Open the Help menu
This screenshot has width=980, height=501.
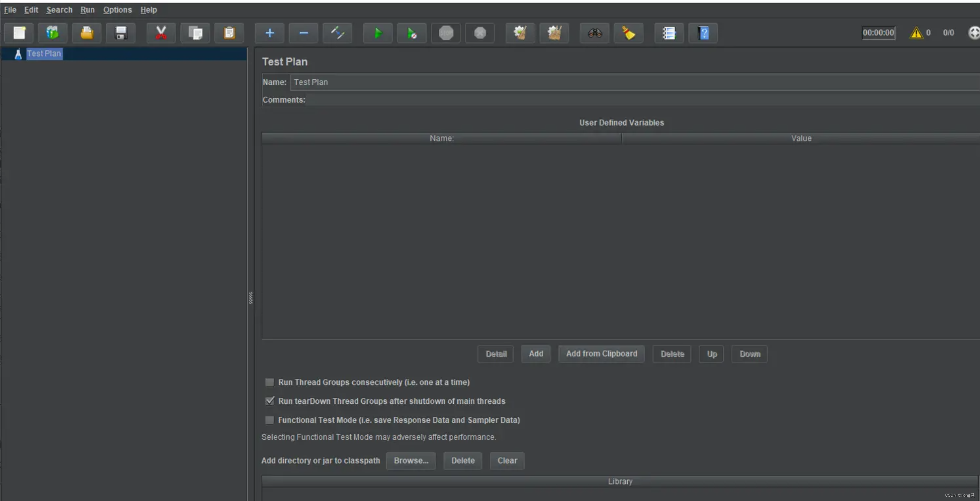[149, 10]
